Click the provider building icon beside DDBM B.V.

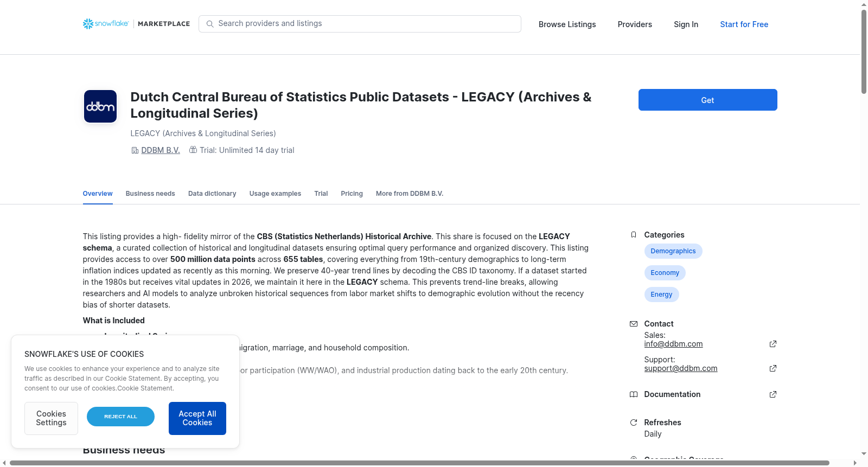(135, 150)
